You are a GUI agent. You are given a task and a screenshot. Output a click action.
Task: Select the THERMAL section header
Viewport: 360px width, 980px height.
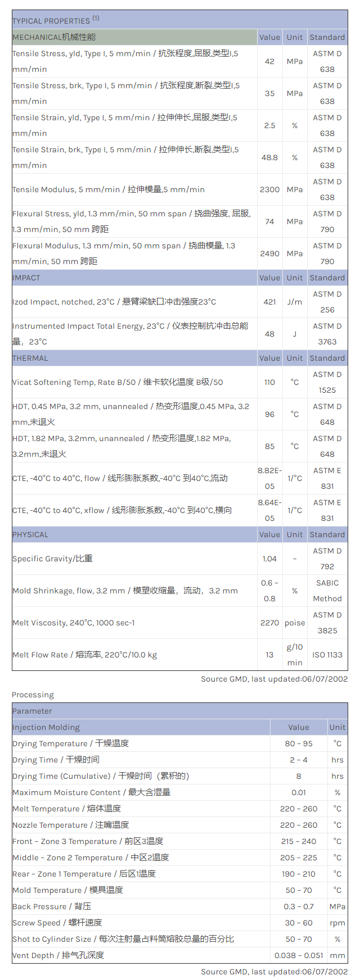click(x=30, y=358)
